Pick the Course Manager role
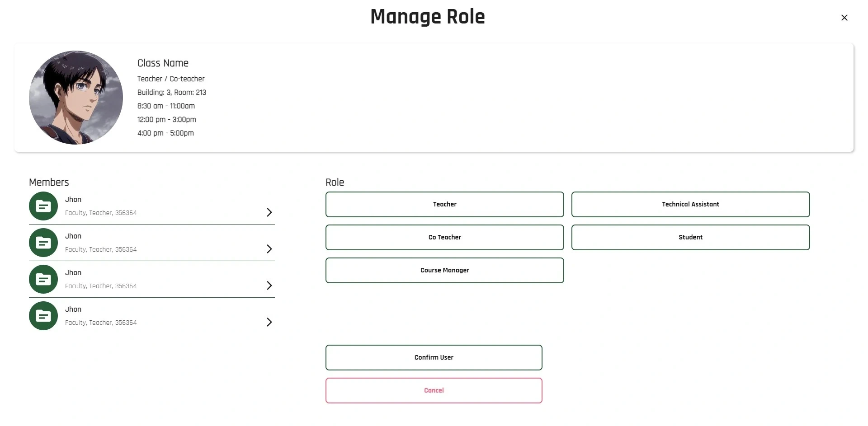 tap(444, 270)
